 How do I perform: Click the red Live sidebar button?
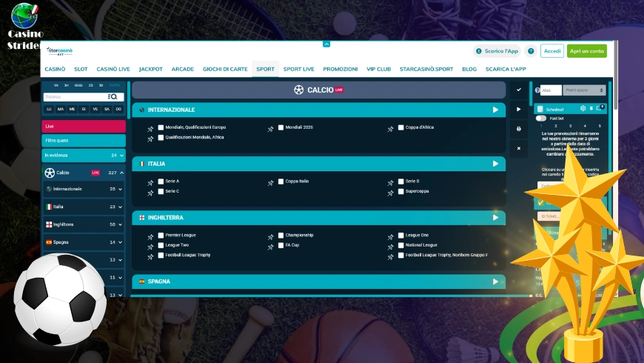tap(84, 126)
